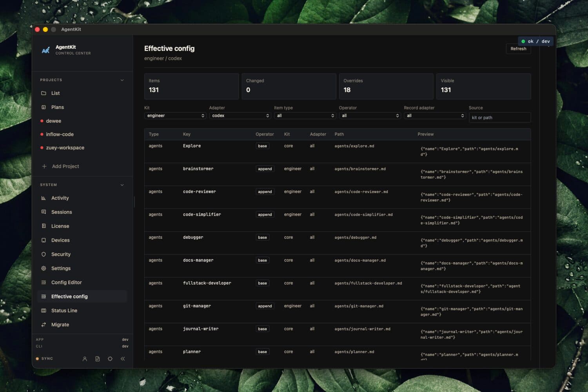The height and width of the screenshot is (392, 588).
Task: Click the Effective config list icon
Action: (x=44, y=297)
